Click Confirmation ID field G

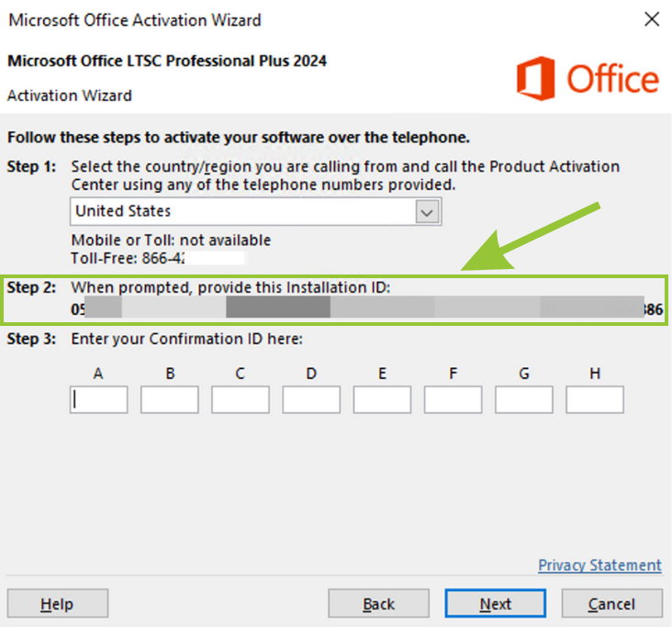[523, 399]
